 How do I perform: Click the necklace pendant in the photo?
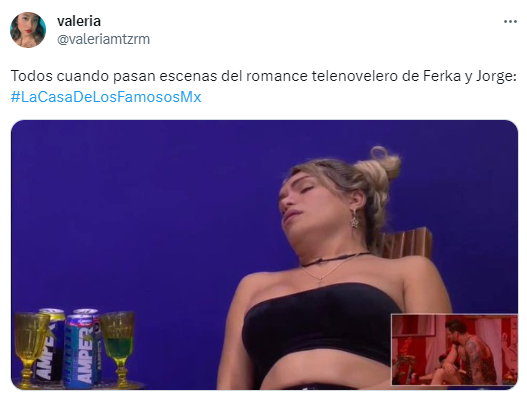319,279
